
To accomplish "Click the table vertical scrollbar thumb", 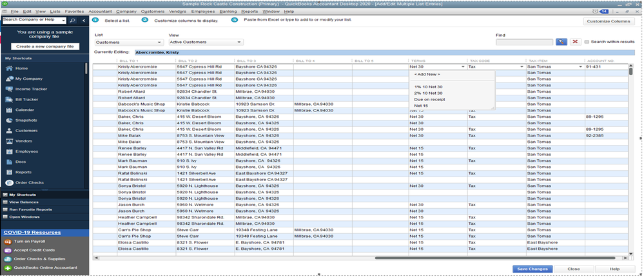I will click(631, 72).
